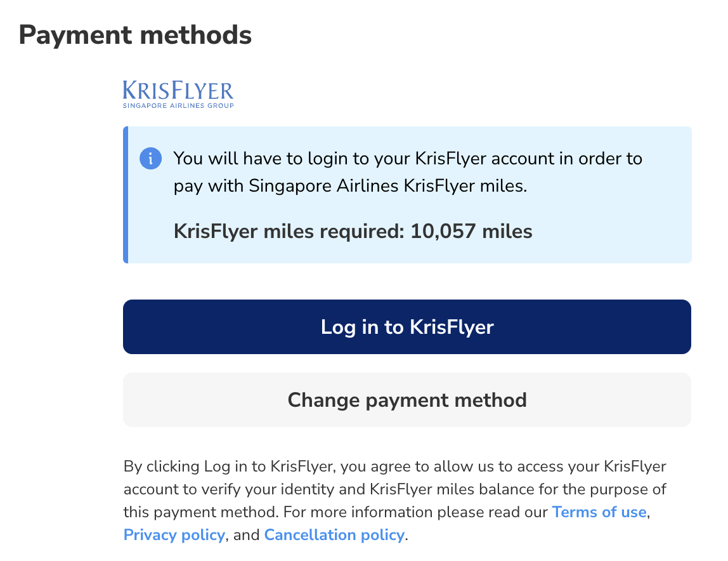728x561 pixels.
Task: Click empty area of the light blue info banner
Action: [x=609, y=232]
